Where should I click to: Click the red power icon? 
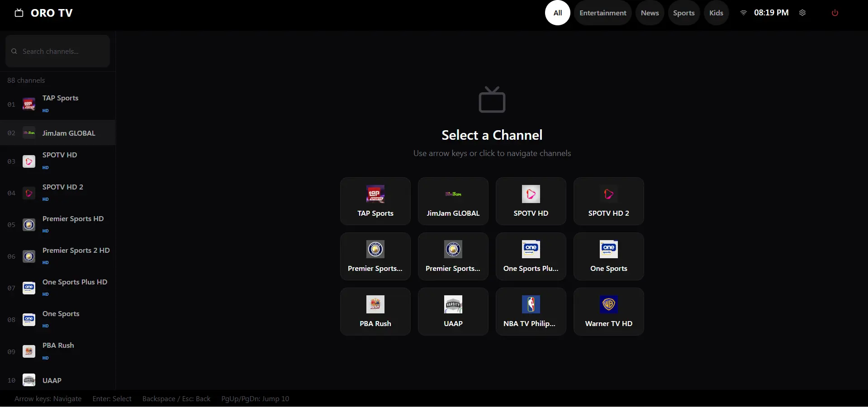[835, 13]
